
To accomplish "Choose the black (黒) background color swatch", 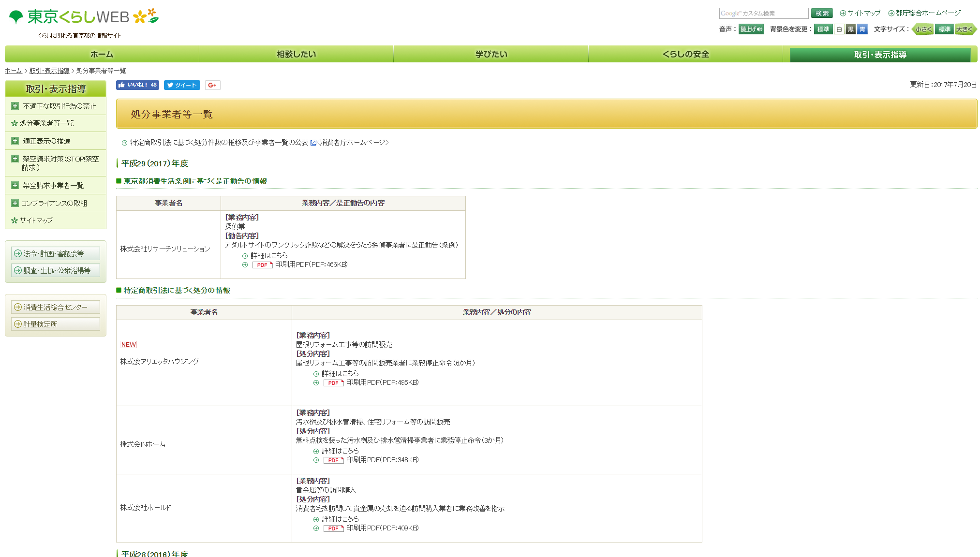I will 850,29.
